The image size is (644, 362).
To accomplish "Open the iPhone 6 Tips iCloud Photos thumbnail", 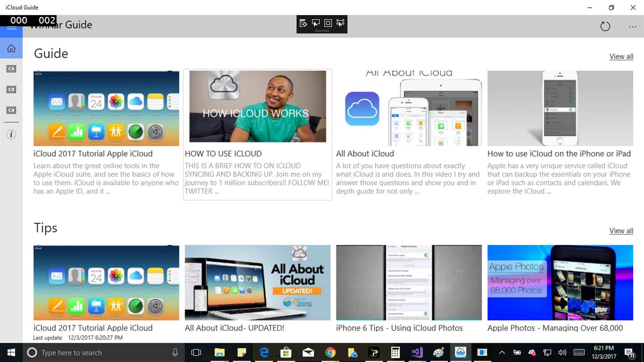I will click(x=409, y=282).
